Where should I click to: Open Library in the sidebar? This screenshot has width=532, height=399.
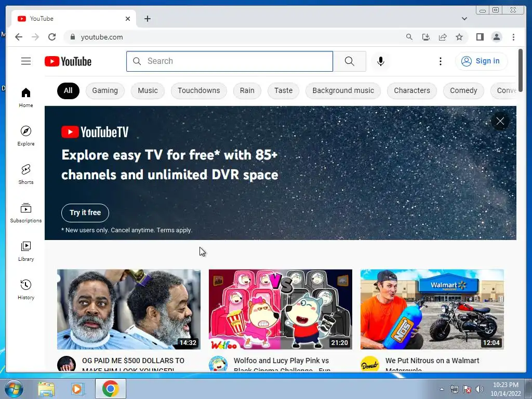click(x=26, y=251)
